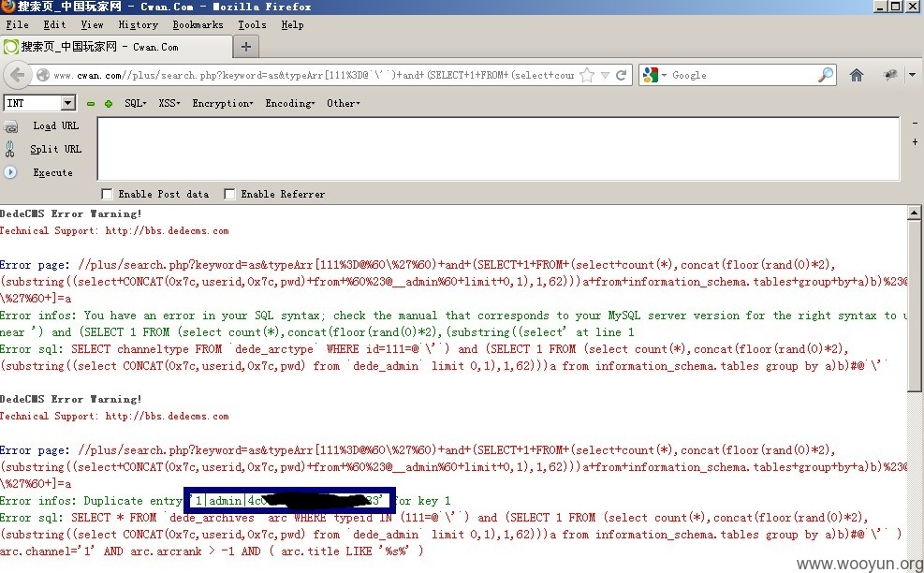Viewport: 924px width, 573px height.
Task: Click the site identity globe icon
Action: coord(42,75)
